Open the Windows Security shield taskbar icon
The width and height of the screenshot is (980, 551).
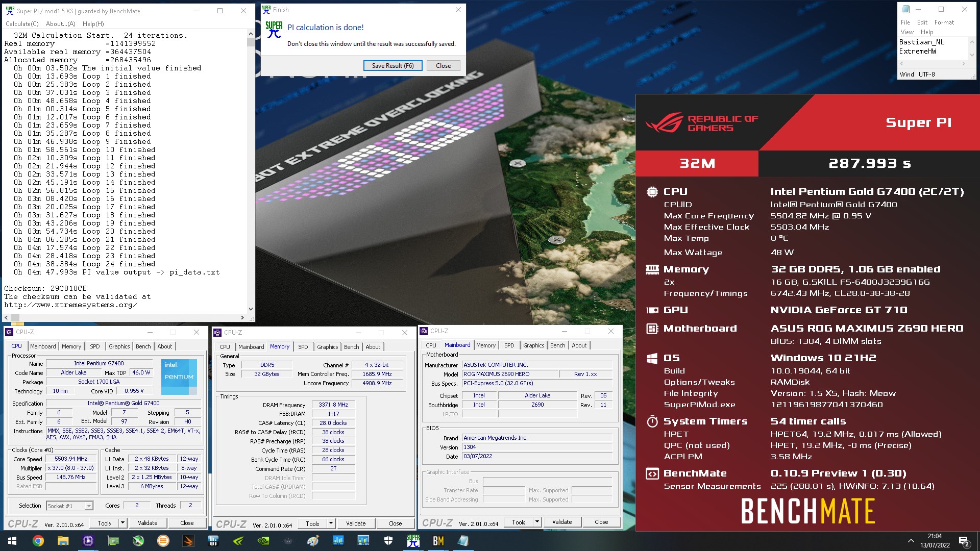point(388,541)
